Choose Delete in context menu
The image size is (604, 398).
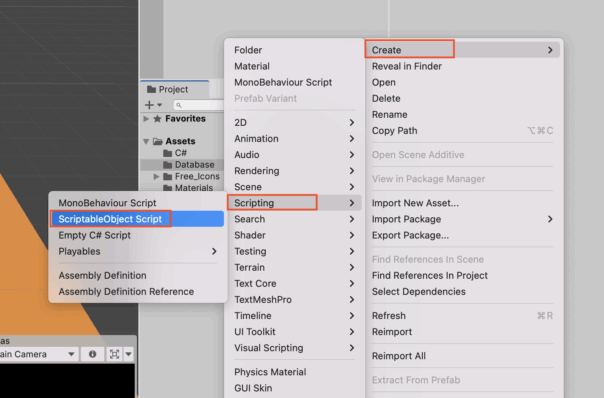point(462,99)
